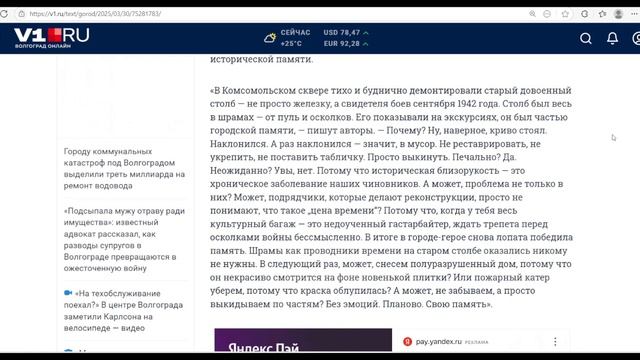The width and height of the screenshot is (640, 360).
Task: Open the user account icon in the site header
Action: (637, 38)
